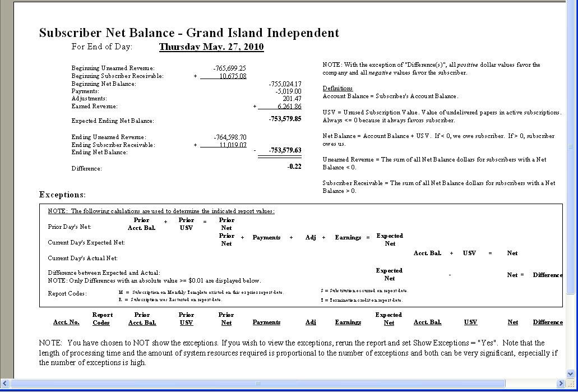Screen dimensions: 578x392
Task: Click the horizontal scrollbar right arrow
Action: tap(561, 384)
